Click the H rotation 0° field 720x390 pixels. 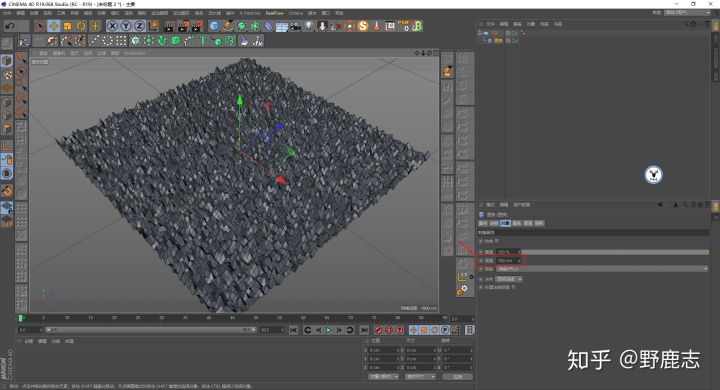458,350
